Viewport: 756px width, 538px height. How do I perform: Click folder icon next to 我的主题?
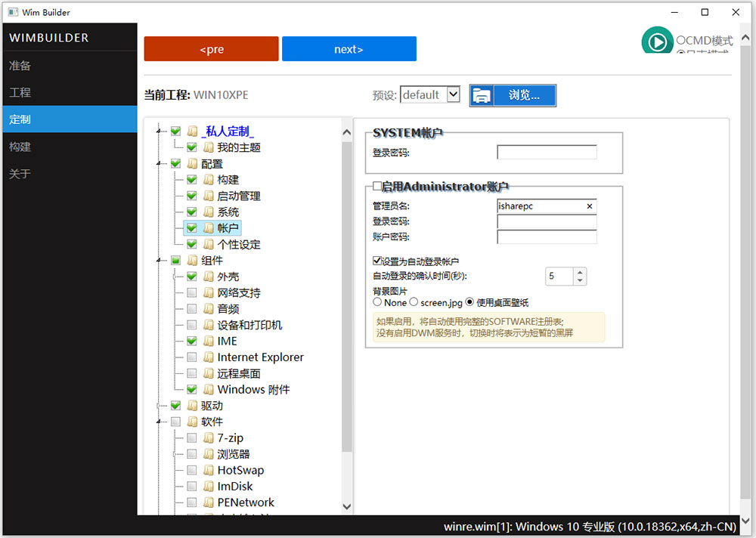point(209,147)
